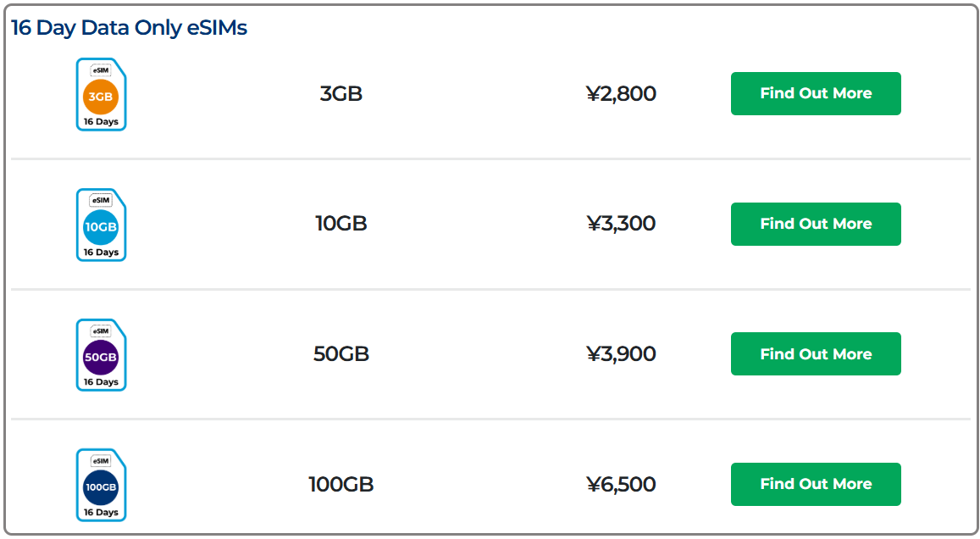Click the ¥3,300 price
The height and width of the screenshot is (539, 980).
tap(621, 225)
